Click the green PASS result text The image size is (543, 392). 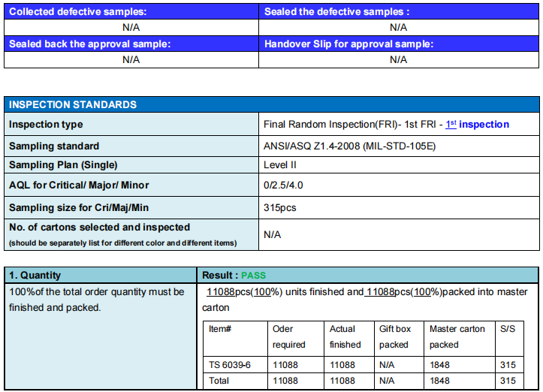[254, 276]
